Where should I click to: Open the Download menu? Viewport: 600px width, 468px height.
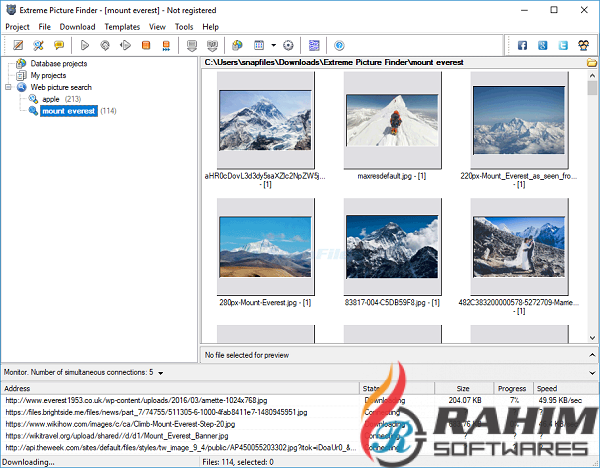tap(77, 27)
